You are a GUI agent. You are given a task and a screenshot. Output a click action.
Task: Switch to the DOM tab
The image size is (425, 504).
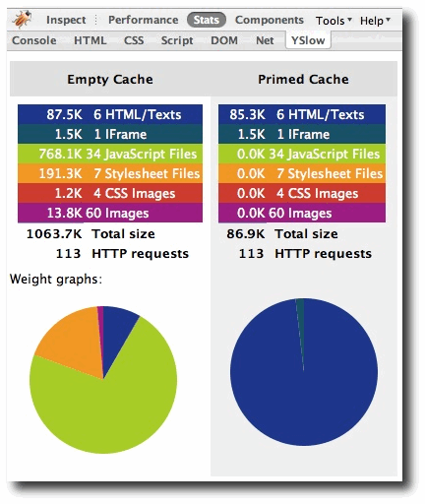click(x=224, y=40)
